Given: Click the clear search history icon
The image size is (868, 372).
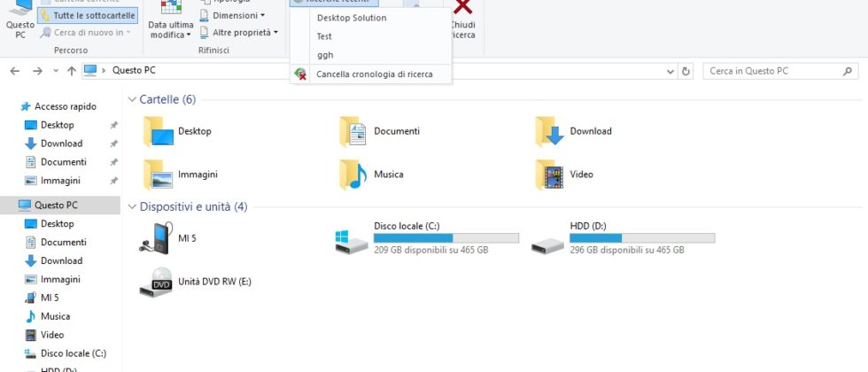Looking at the screenshot, I should [x=300, y=74].
